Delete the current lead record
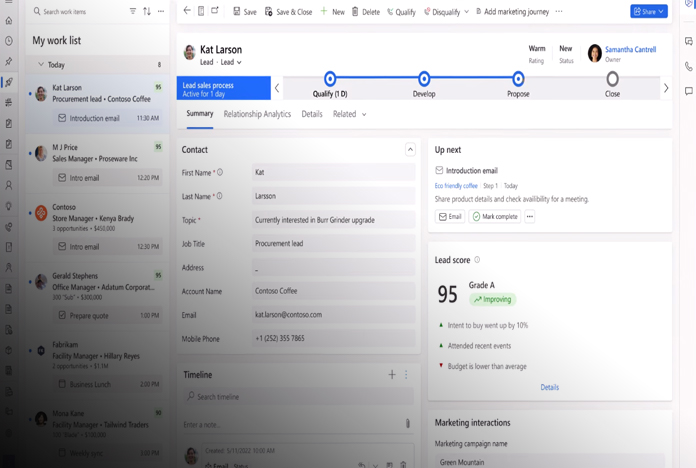This screenshot has width=696, height=468. coord(366,12)
